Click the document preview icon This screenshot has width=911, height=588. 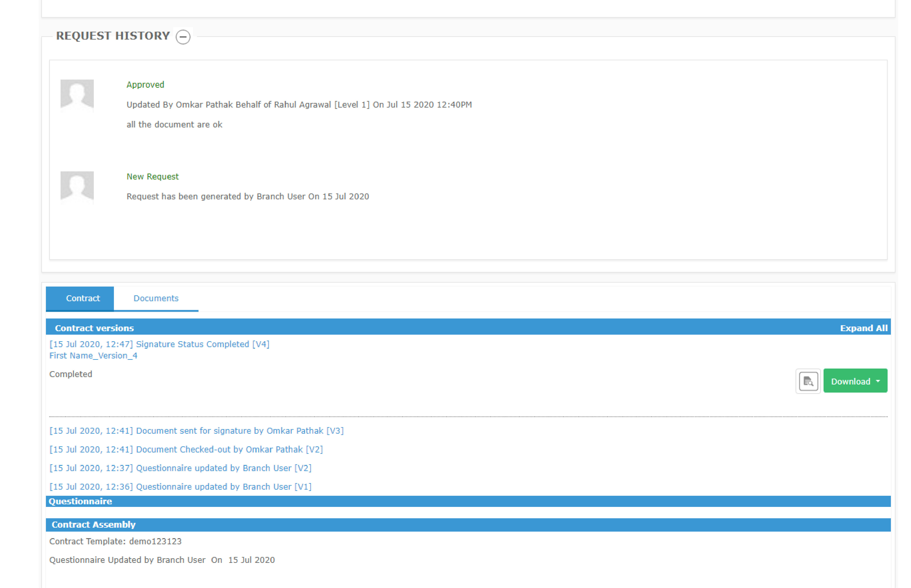click(808, 381)
